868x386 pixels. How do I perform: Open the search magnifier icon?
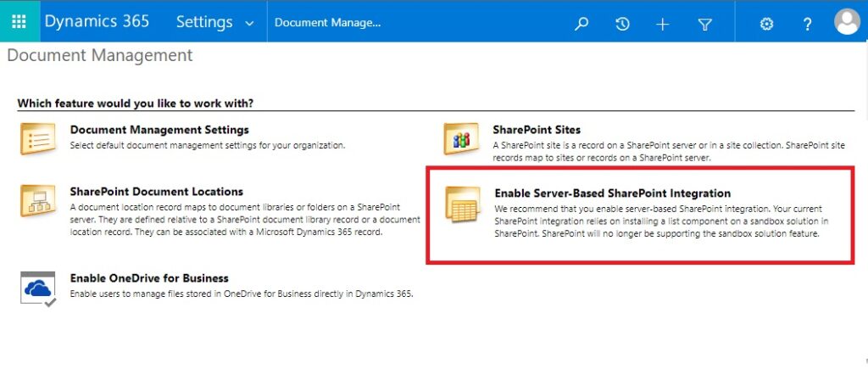581,24
